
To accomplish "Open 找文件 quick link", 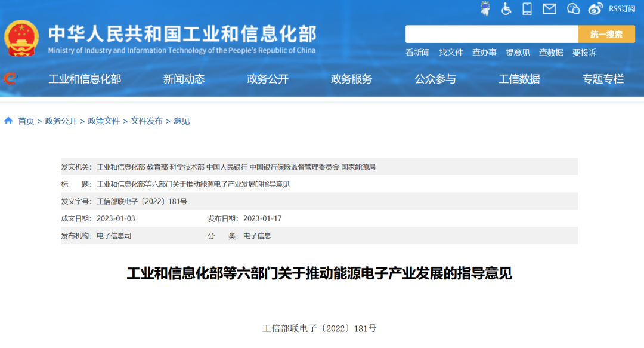I will point(451,53).
